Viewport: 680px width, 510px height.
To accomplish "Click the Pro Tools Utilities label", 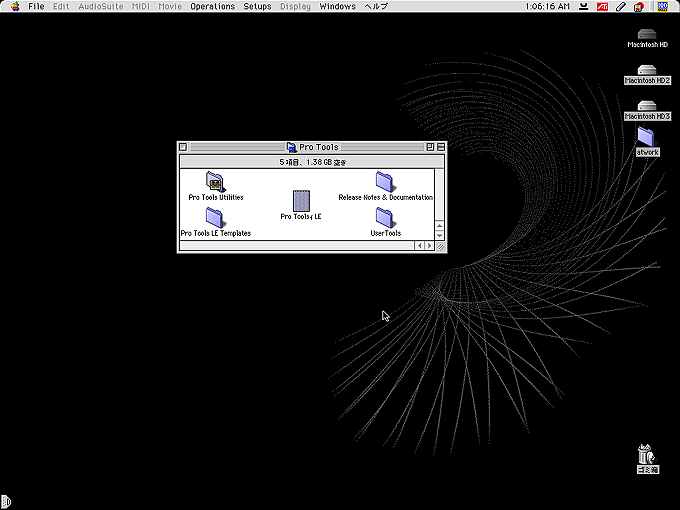I will point(216,197).
